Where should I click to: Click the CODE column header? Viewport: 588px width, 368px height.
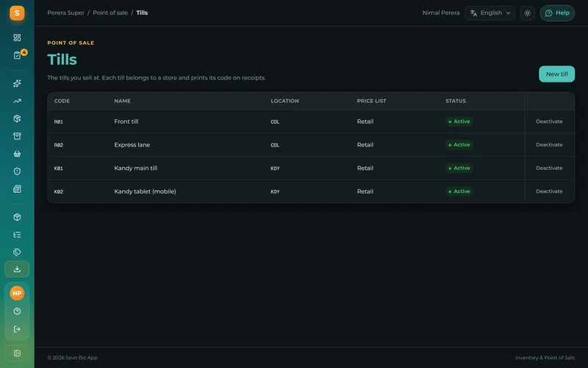[x=62, y=101]
